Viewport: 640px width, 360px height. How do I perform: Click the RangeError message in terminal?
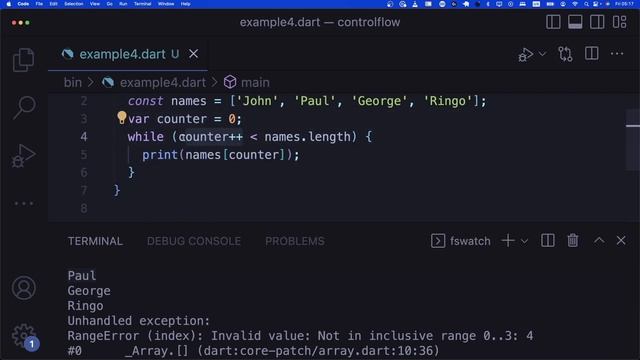[300, 336]
